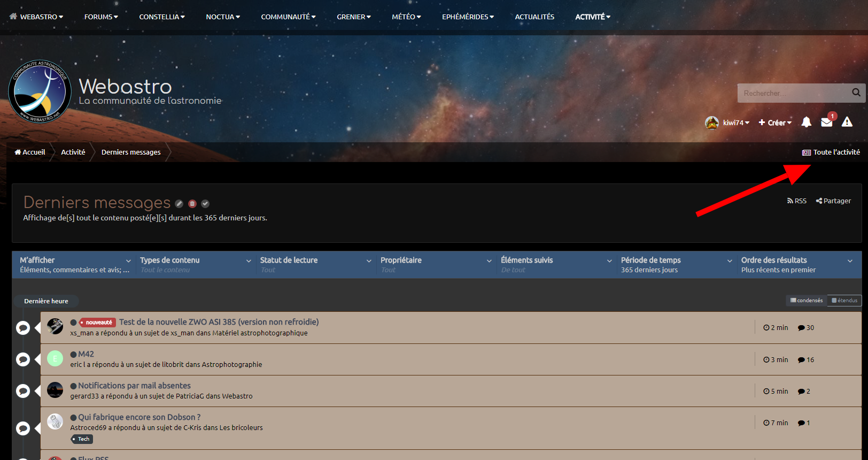Click gerard33's avatar thumbnail
The image size is (868, 460).
pyautogui.click(x=55, y=390)
